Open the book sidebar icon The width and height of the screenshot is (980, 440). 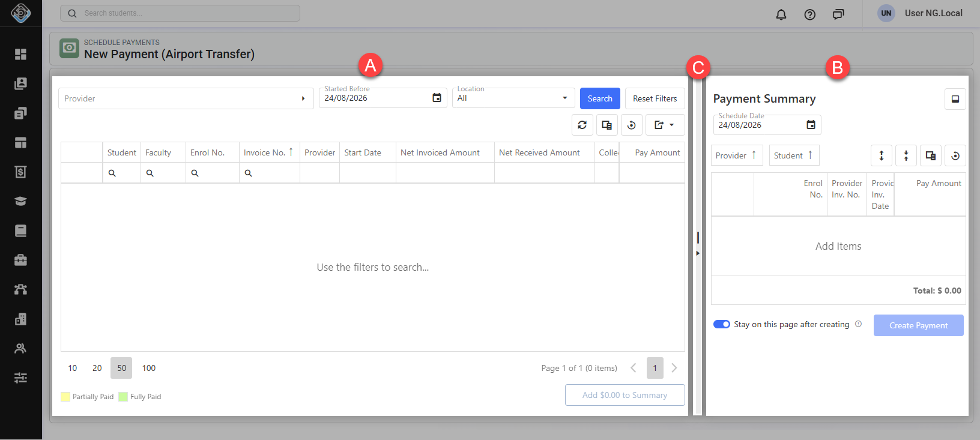click(20, 231)
